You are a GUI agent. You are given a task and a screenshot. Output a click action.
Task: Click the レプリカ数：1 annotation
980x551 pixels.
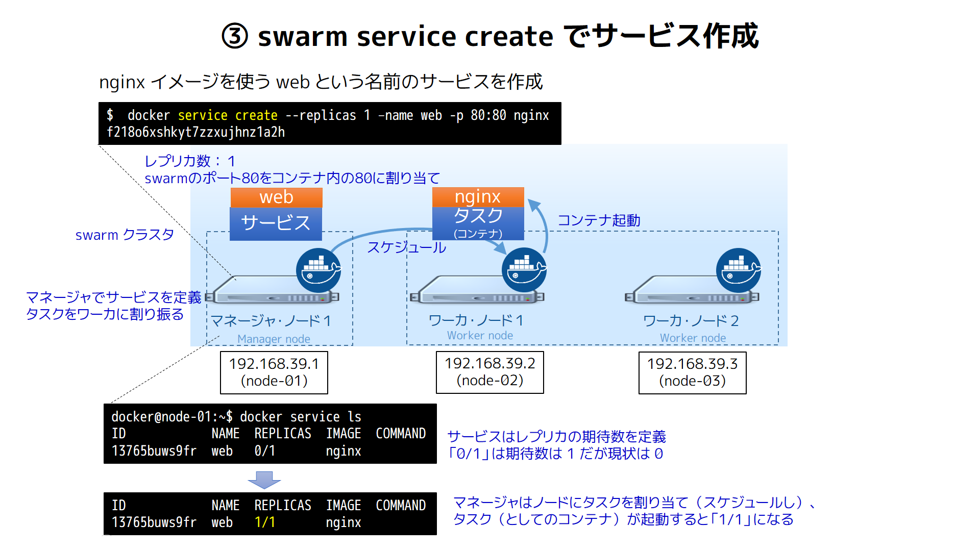190,161
